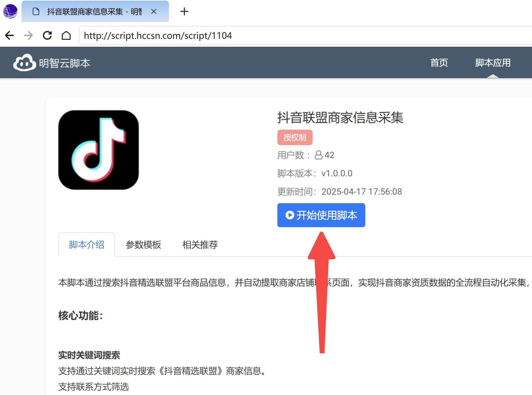Click the title 抖音联盟商家信息采集
The height and width of the screenshot is (395, 532).
pos(340,117)
